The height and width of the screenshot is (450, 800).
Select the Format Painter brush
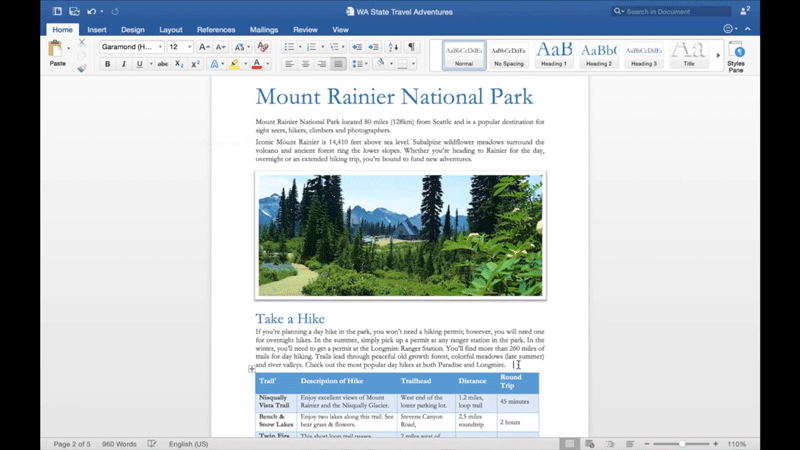click(x=81, y=68)
